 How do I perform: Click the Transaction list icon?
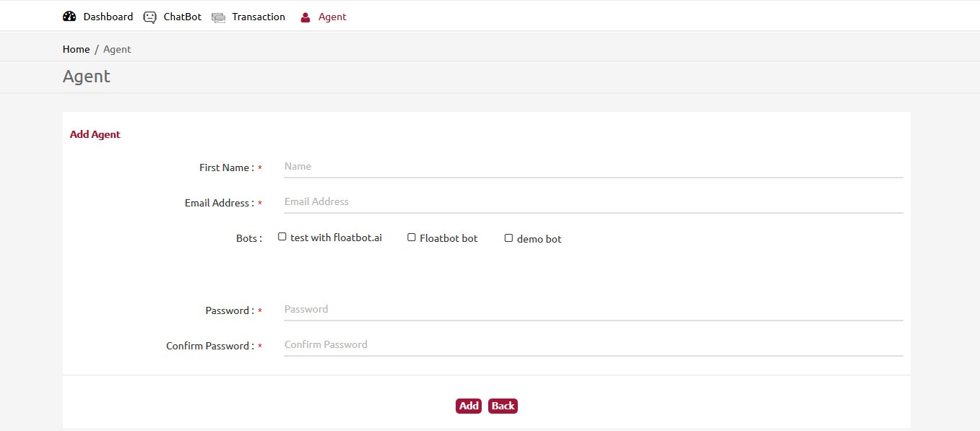[x=218, y=16]
